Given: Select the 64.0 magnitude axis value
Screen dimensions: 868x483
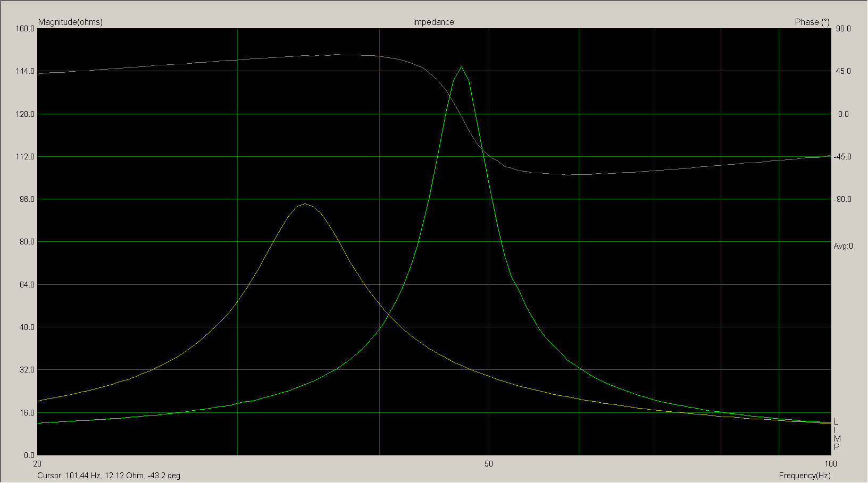Looking at the screenshot, I should (x=27, y=285).
